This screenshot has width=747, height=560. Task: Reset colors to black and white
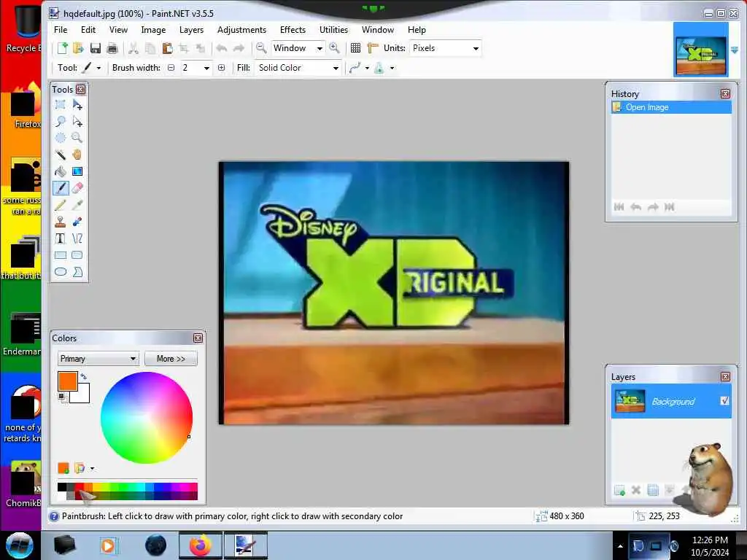(62, 397)
